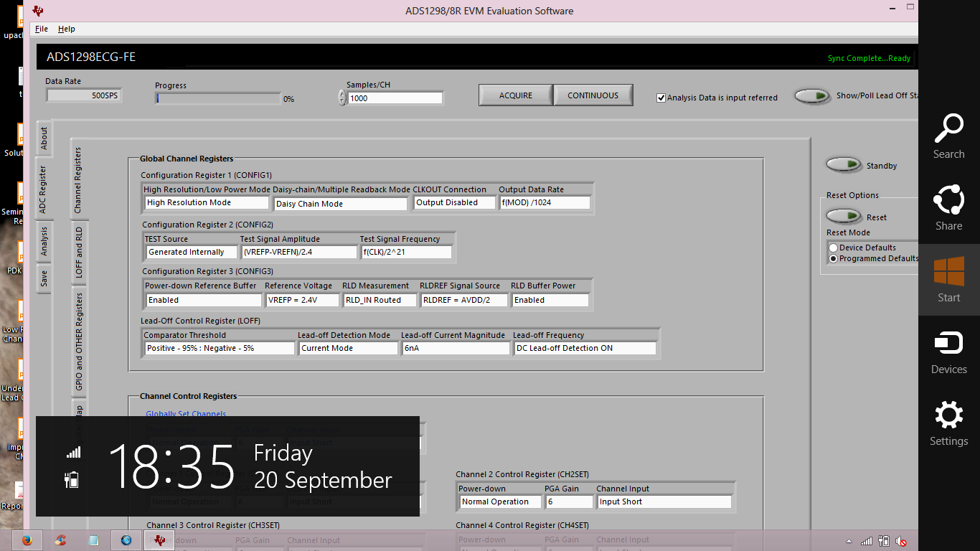
Task: Open the Lead-off Detection Mode dropdown
Action: [349, 348]
